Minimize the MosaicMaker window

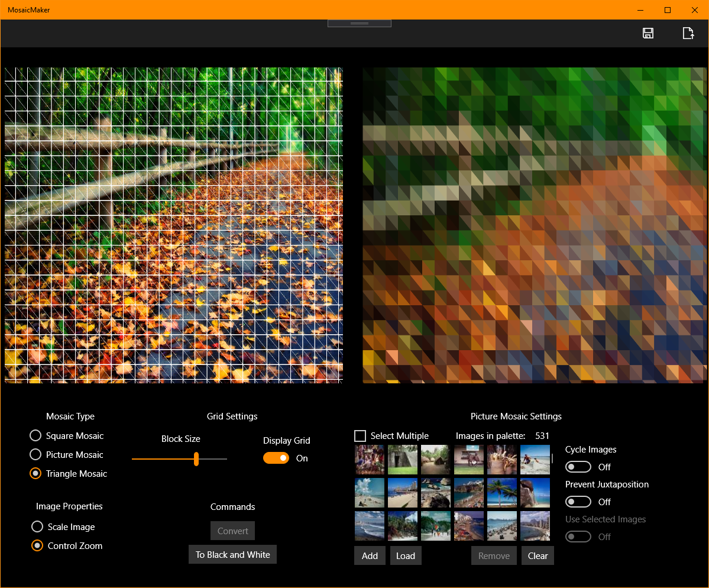pyautogui.click(x=640, y=10)
